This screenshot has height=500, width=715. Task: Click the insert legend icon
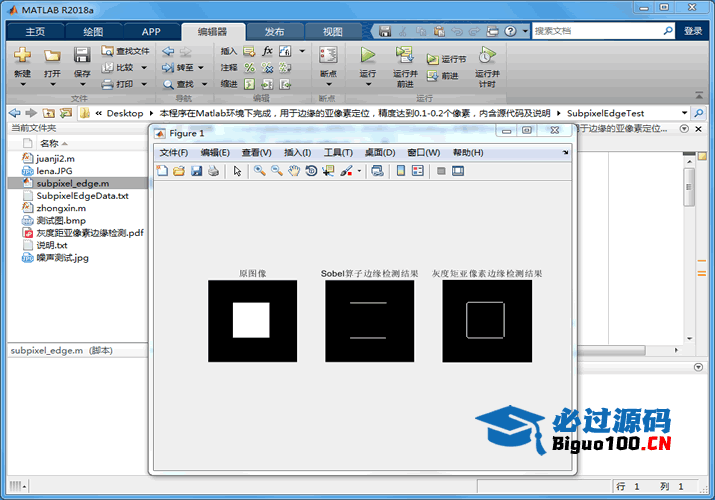(x=417, y=171)
